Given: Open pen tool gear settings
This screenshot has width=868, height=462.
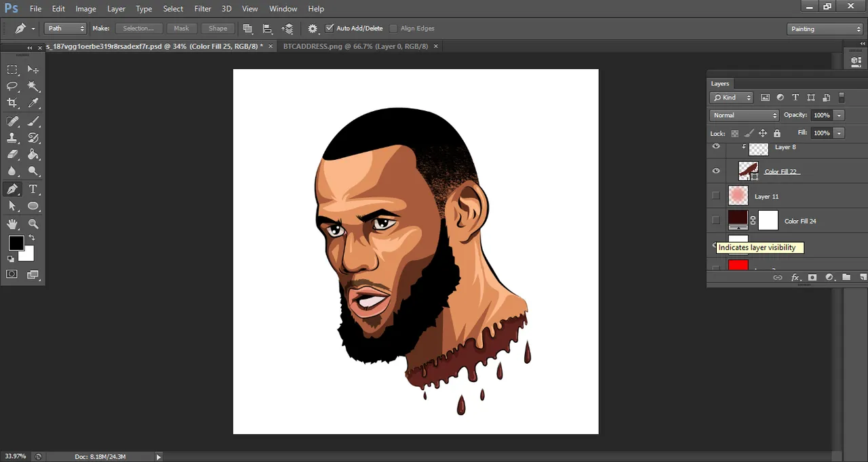Looking at the screenshot, I should click(x=313, y=28).
